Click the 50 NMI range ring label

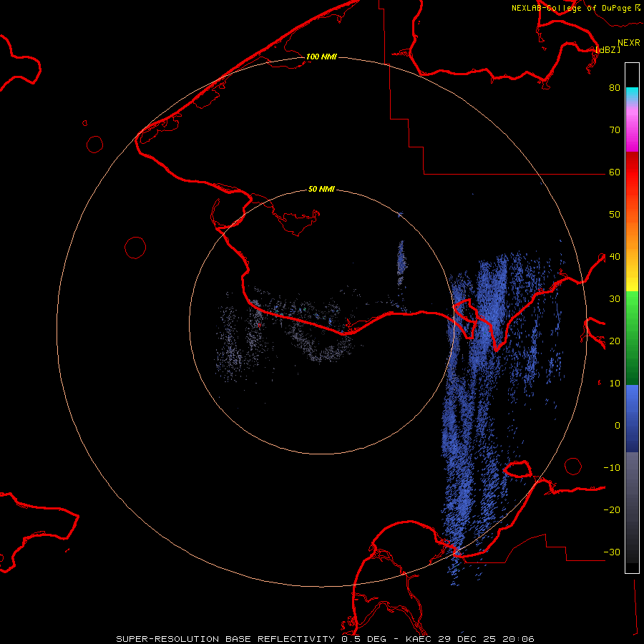[x=321, y=190]
